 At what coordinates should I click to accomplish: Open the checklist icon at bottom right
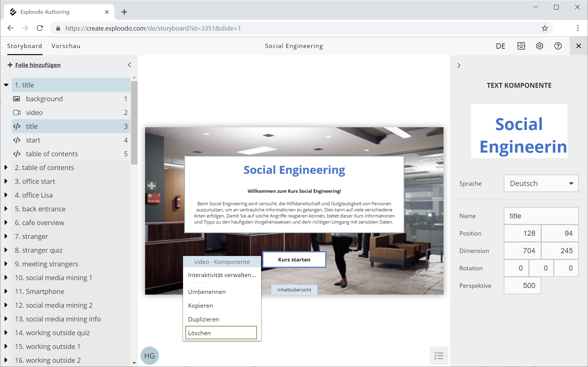click(x=439, y=355)
